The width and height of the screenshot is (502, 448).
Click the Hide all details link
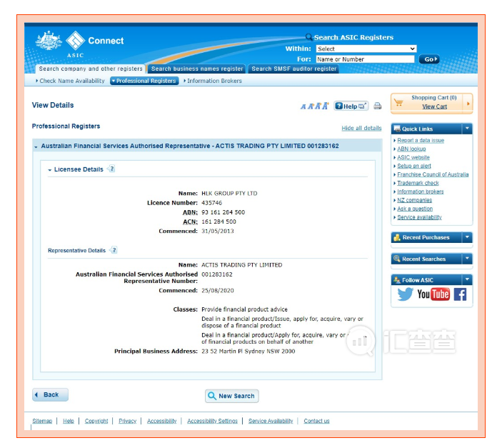pos(361,128)
